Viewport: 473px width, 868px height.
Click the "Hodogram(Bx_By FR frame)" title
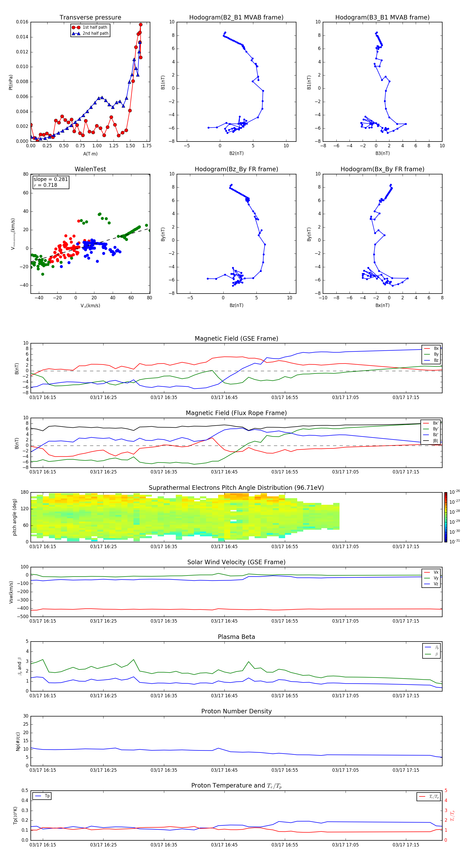(x=382, y=169)
